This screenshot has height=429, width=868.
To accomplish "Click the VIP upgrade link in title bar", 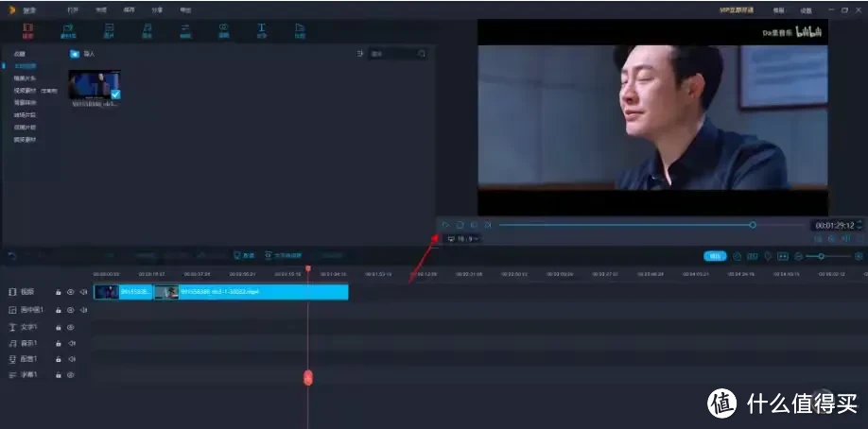I will tap(738, 10).
